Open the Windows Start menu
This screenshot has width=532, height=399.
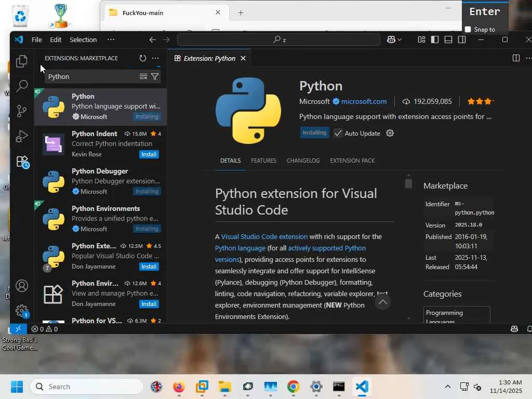(17, 387)
